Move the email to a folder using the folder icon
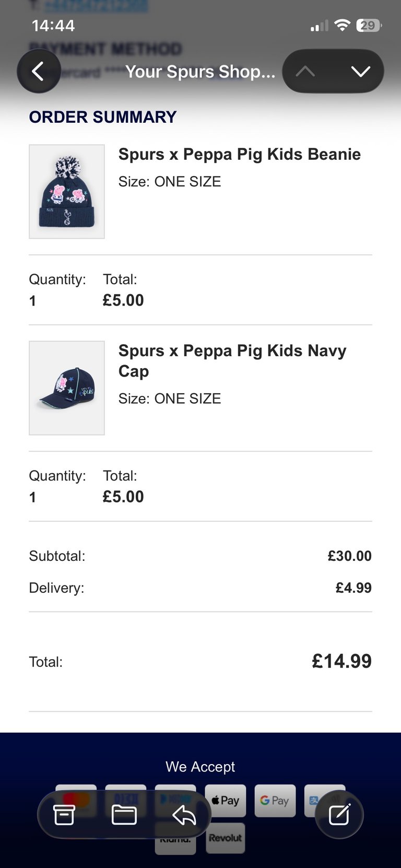This screenshot has height=868, width=401. 124,814
